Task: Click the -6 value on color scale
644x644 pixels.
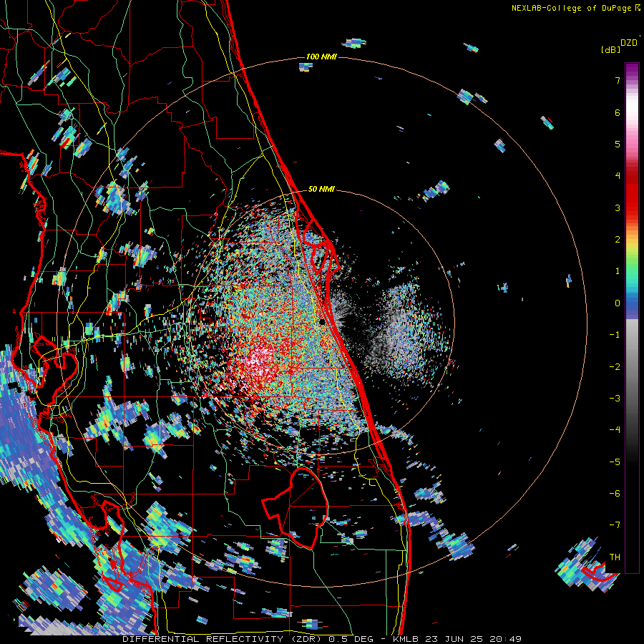Action: pyautogui.click(x=615, y=494)
